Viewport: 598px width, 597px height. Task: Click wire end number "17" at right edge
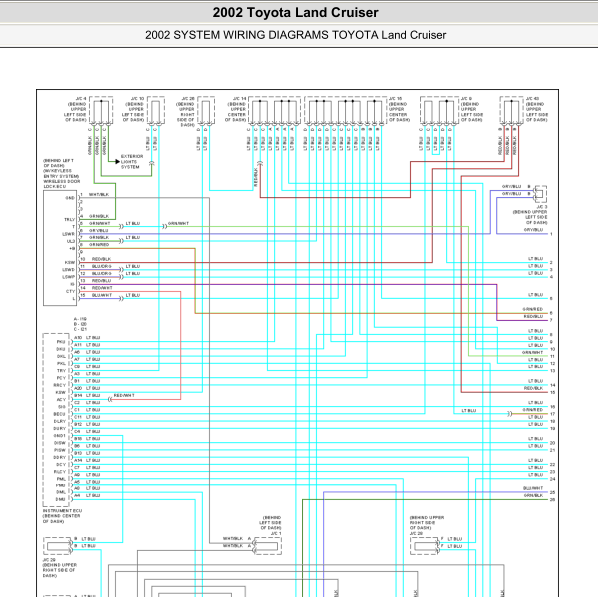(x=553, y=414)
